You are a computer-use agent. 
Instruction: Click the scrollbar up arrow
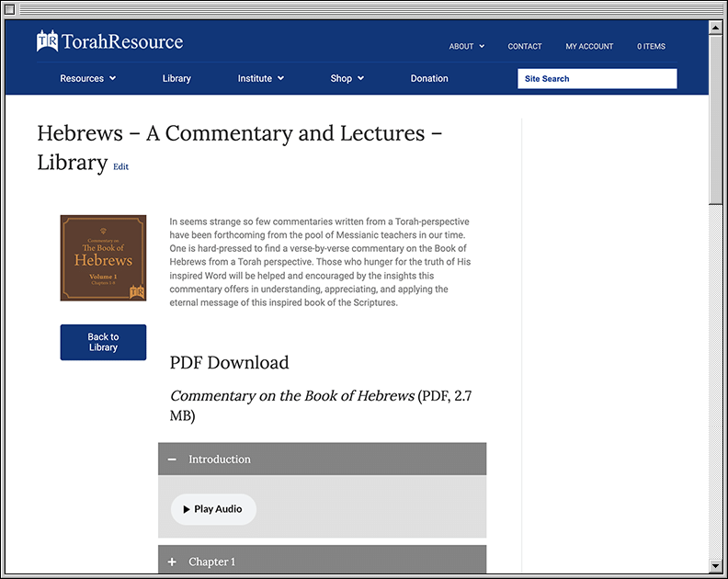pyautogui.click(x=716, y=28)
